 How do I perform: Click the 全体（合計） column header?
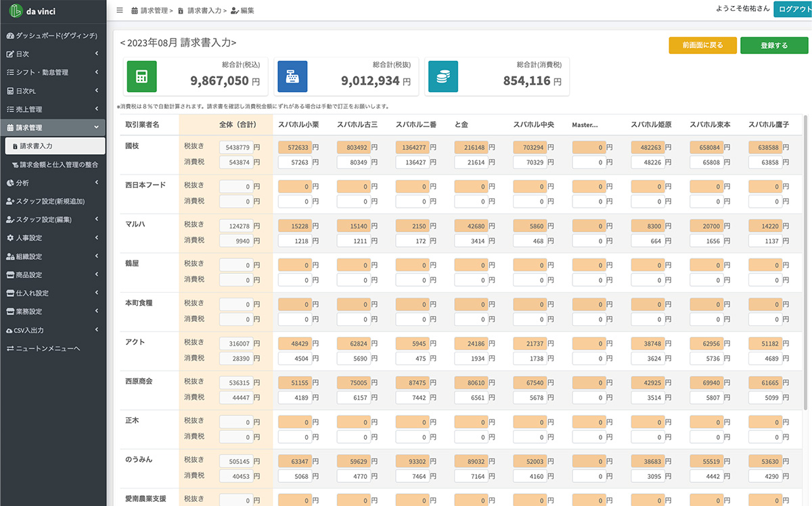(238, 124)
